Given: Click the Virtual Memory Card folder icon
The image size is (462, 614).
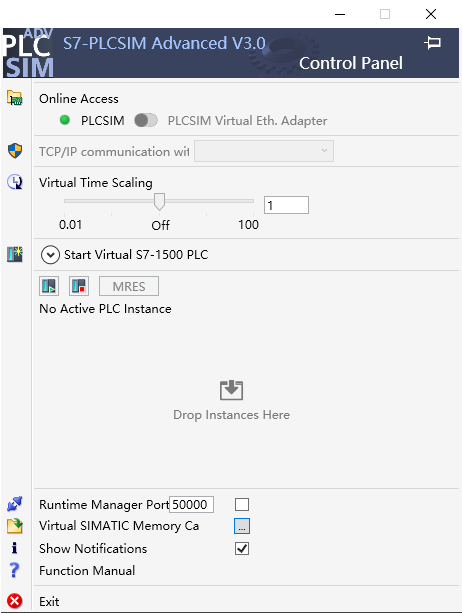Looking at the screenshot, I should pyautogui.click(x=14, y=526).
